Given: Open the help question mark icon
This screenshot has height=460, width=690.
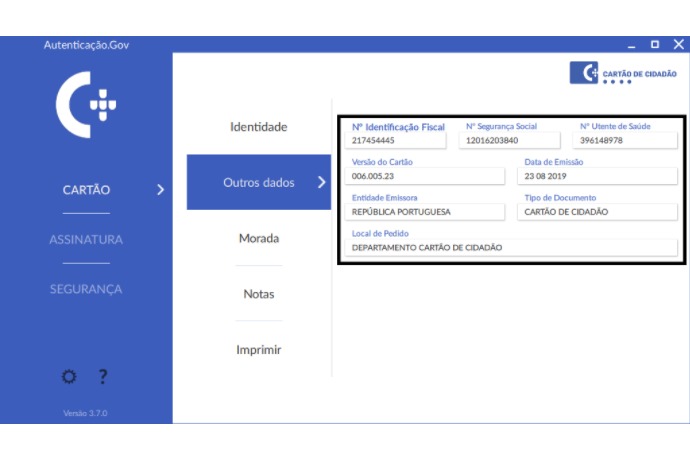Looking at the screenshot, I should 103,376.
